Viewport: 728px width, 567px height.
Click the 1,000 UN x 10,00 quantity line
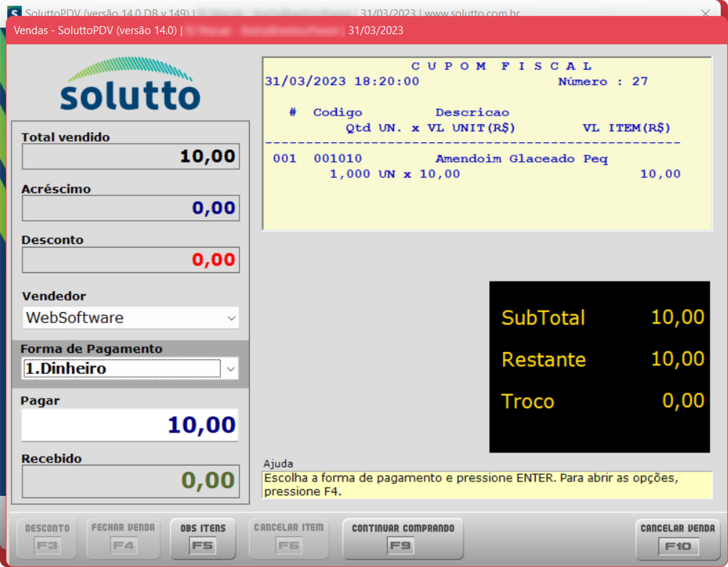[x=395, y=174]
